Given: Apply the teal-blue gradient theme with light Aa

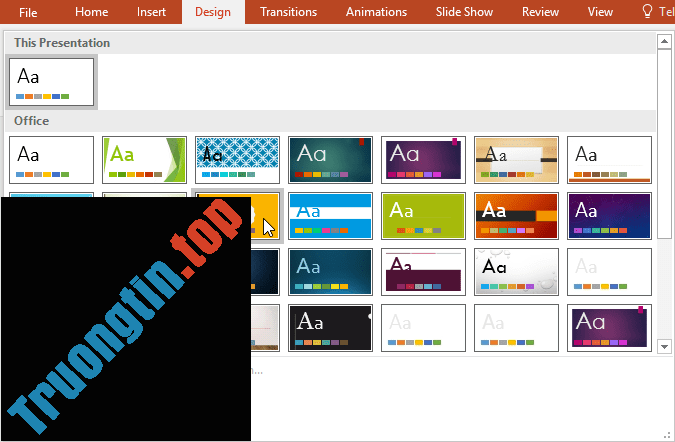Looking at the screenshot, I should (330, 272).
